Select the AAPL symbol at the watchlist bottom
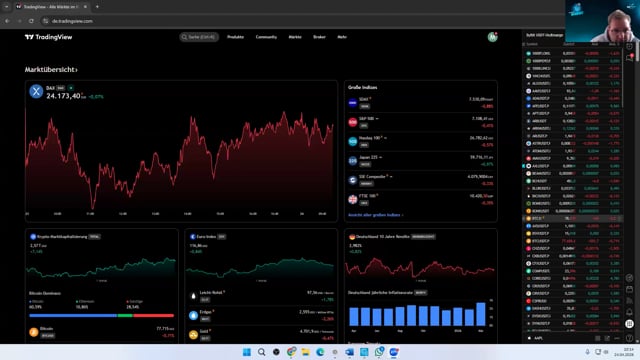 538,338
